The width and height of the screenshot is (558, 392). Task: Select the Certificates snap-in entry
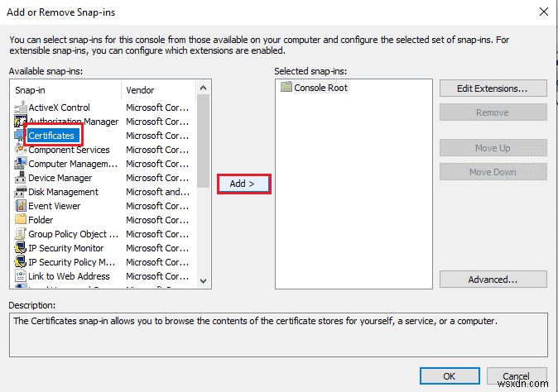(x=51, y=136)
